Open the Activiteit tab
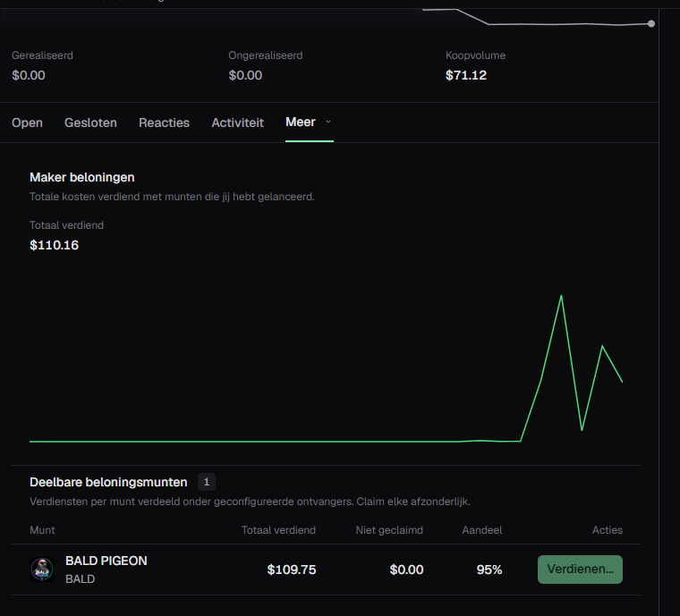680x616 pixels. pos(238,122)
